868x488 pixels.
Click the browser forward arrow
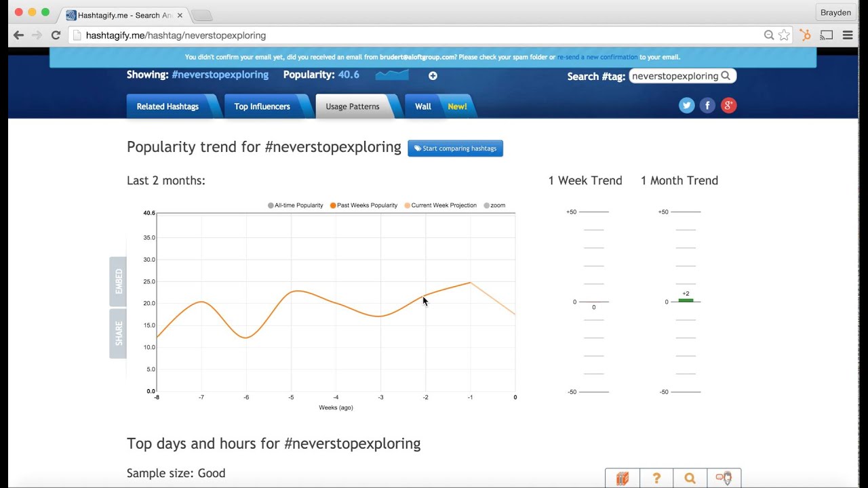tap(37, 35)
